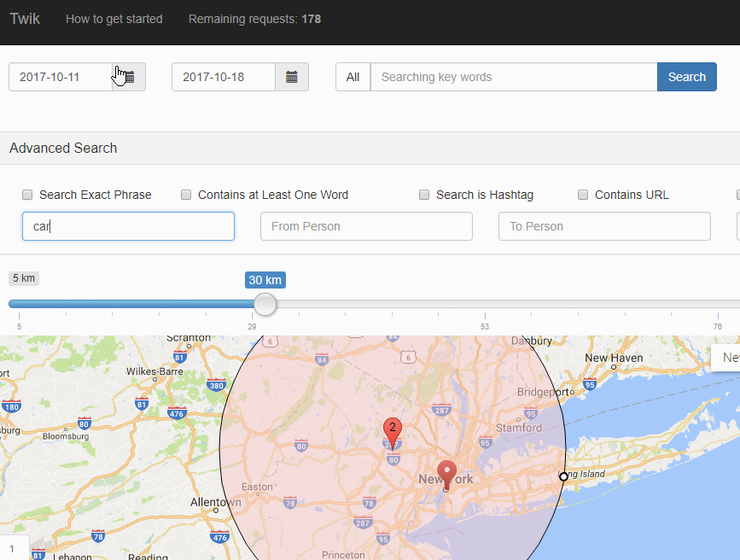Open the end date calendar picker
Screen dimensions: 740x560
click(x=292, y=77)
